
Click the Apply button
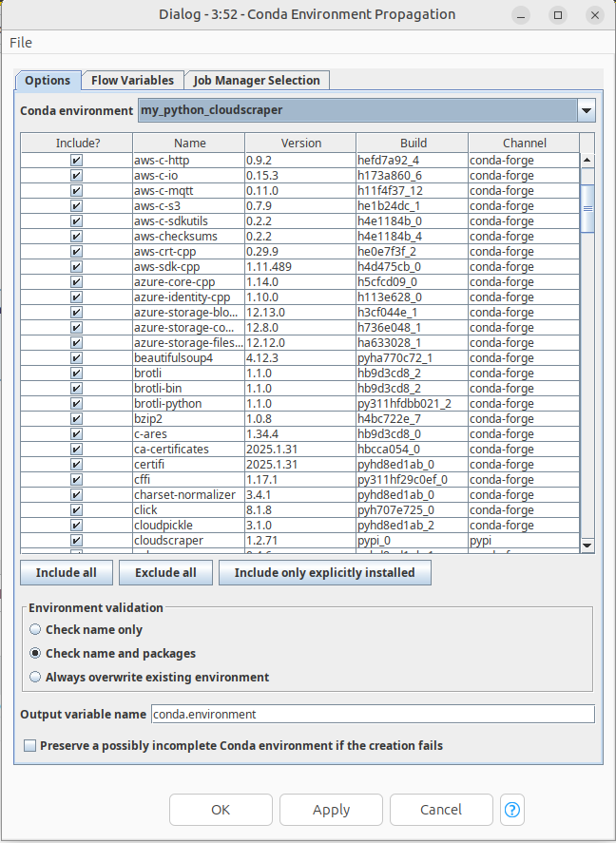click(331, 809)
